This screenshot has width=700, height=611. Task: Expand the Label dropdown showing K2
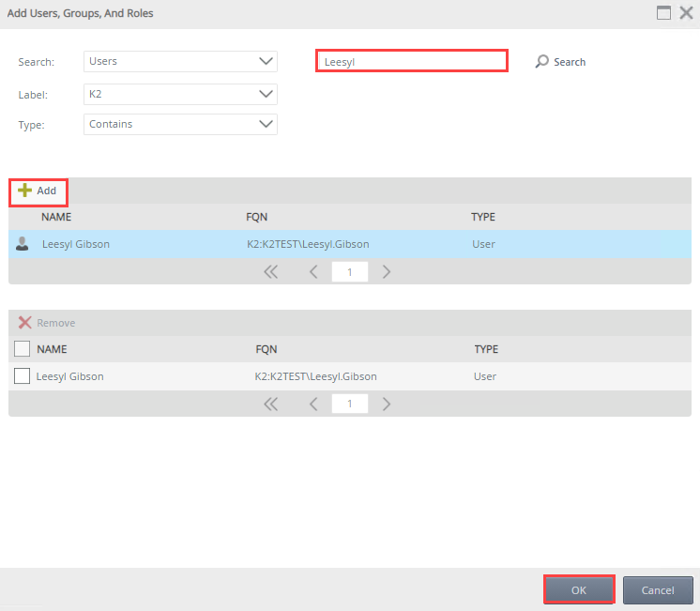coord(180,94)
